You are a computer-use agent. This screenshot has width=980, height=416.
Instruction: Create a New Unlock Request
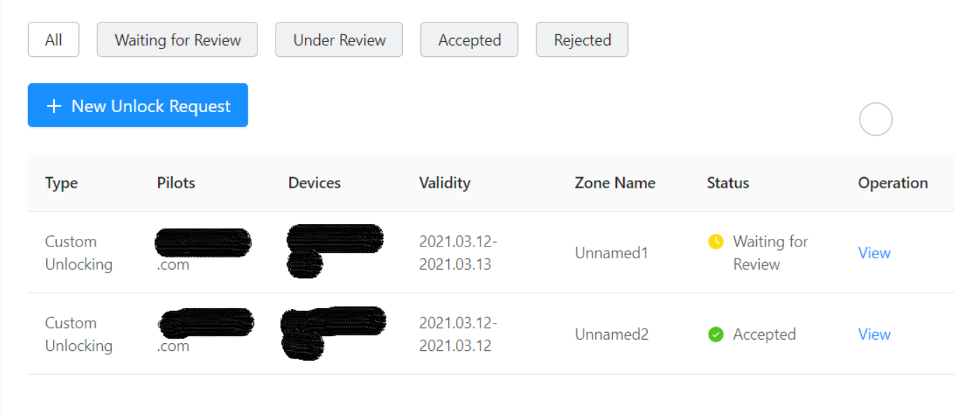click(138, 106)
